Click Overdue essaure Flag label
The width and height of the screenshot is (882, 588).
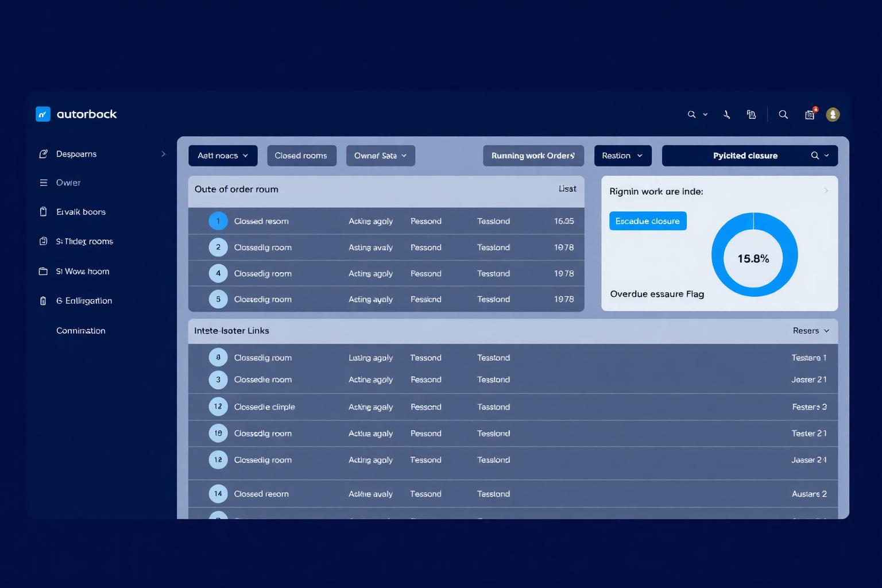point(657,294)
